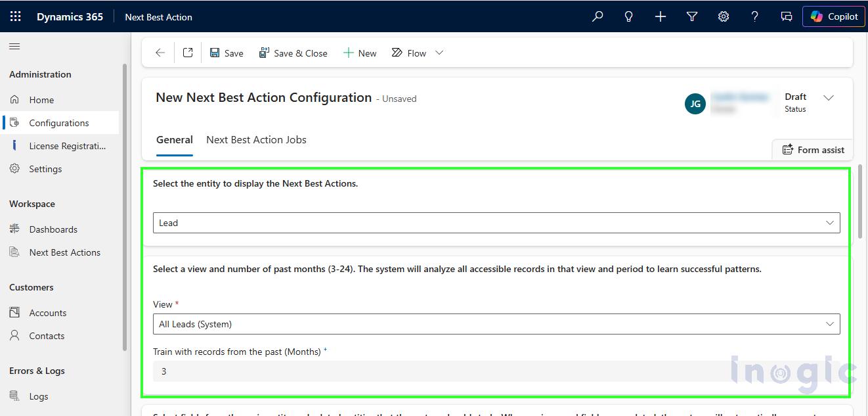Click the plus quick create icon
The height and width of the screenshot is (416, 868).
click(x=660, y=17)
